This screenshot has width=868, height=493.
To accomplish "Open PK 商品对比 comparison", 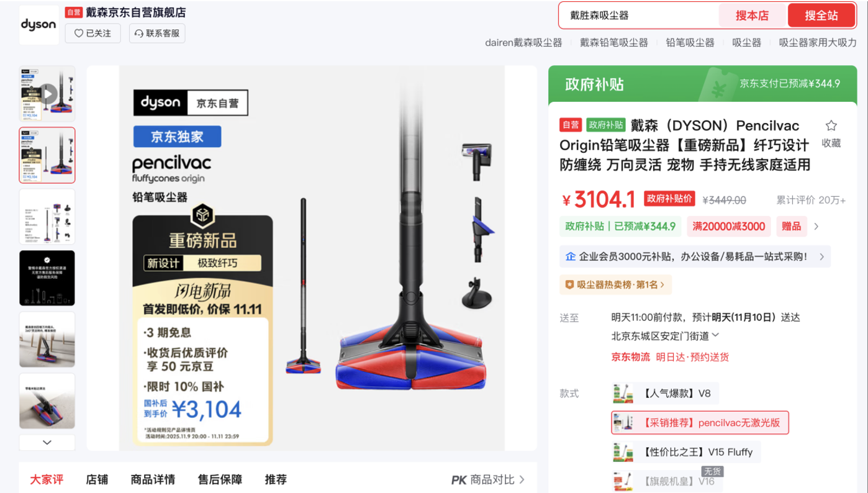I will click(488, 479).
